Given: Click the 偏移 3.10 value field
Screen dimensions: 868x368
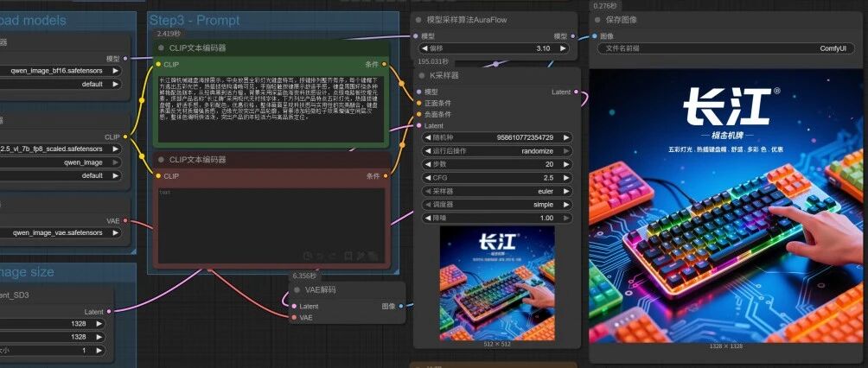Looking at the screenshot, I should point(494,48).
